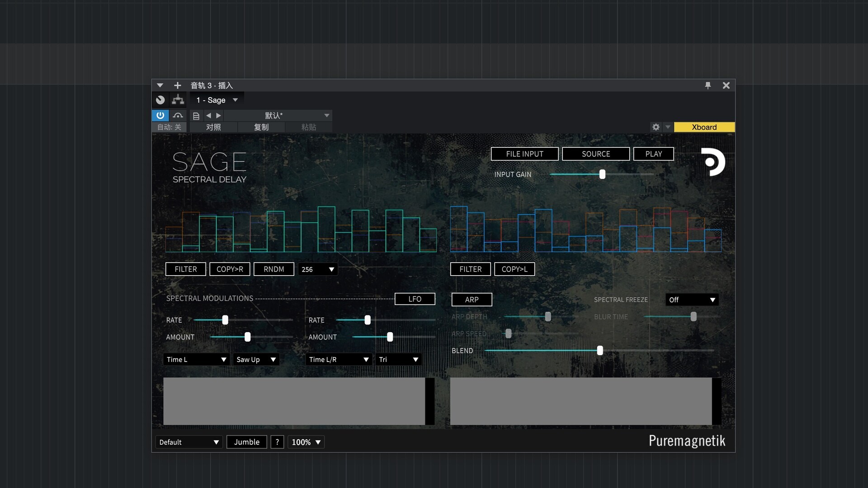
Task: Open the Time L/R target dropdown
Action: tap(339, 359)
